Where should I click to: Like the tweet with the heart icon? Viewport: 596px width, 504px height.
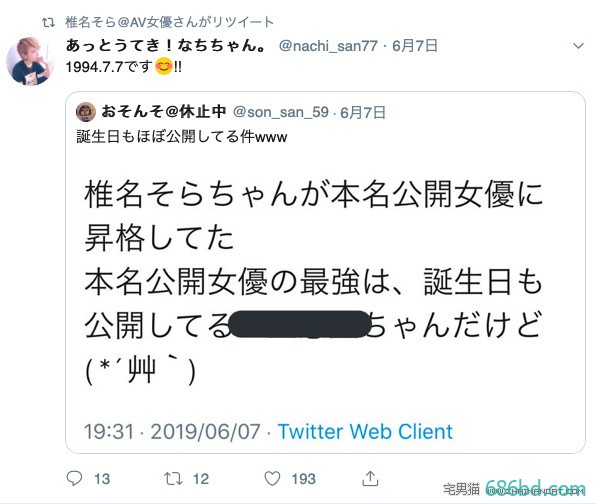272,479
